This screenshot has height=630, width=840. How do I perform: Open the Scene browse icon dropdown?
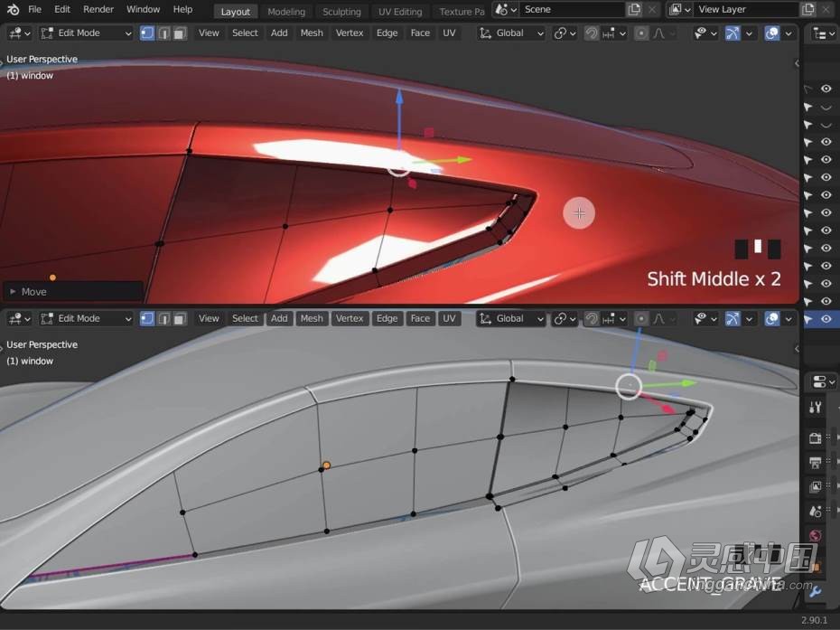click(506, 10)
